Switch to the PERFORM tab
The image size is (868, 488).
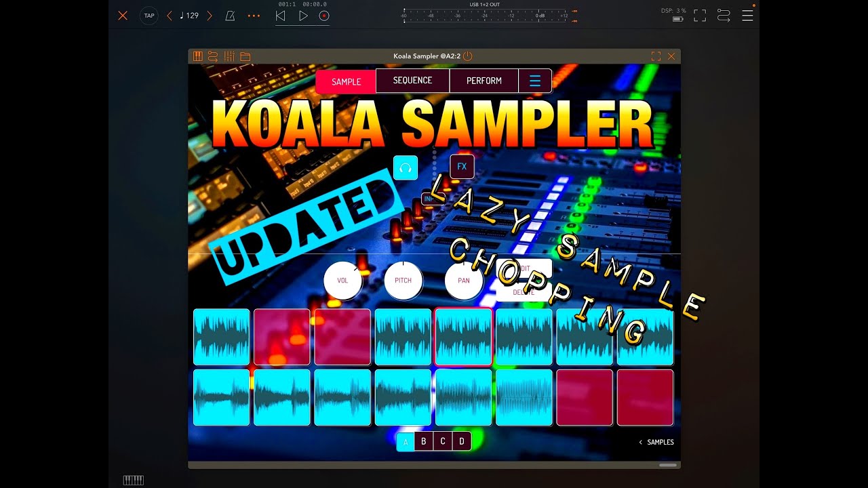[484, 81]
